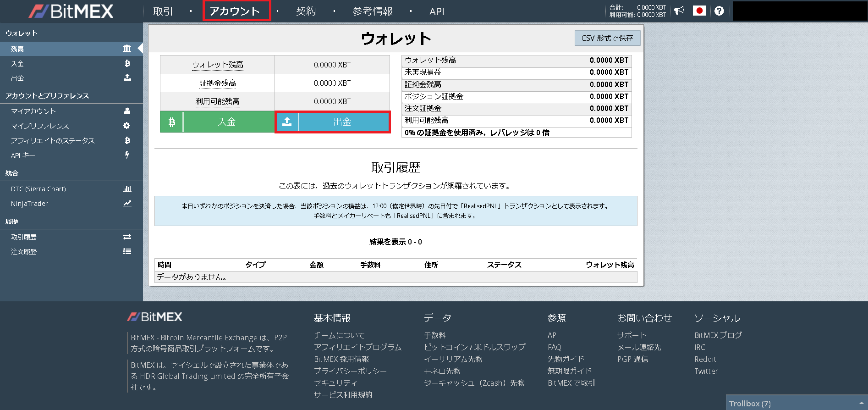Click the list icon beside 注文履歴
Screen dimensions: 868x410
coord(127,251)
